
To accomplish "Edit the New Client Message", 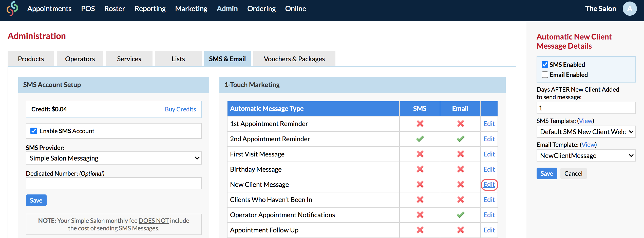I will click(x=489, y=185).
